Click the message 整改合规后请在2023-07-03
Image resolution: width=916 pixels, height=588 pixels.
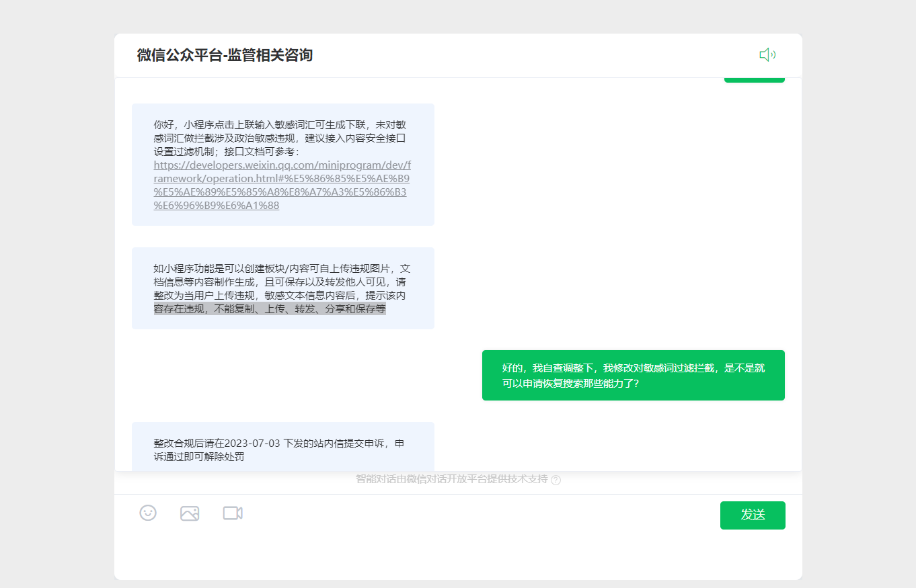click(x=283, y=447)
